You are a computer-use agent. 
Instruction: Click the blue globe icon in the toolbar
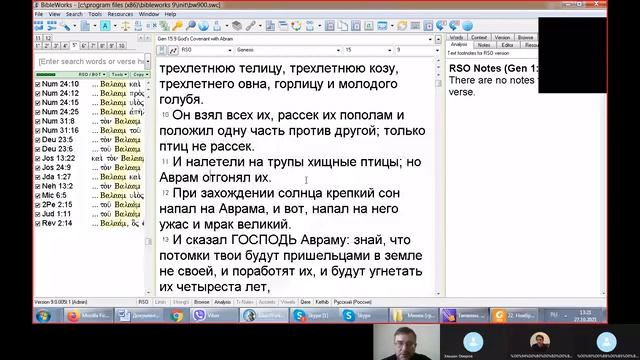coord(203,26)
